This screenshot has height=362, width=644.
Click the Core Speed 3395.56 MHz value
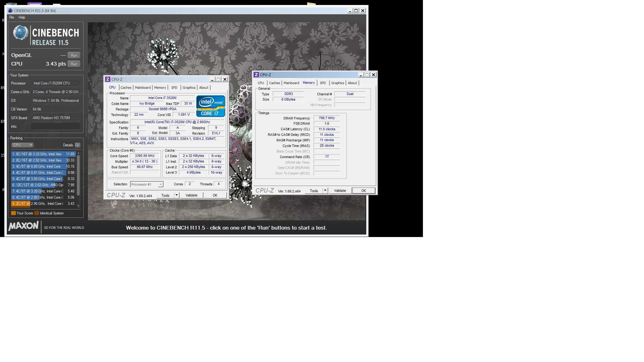click(145, 156)
